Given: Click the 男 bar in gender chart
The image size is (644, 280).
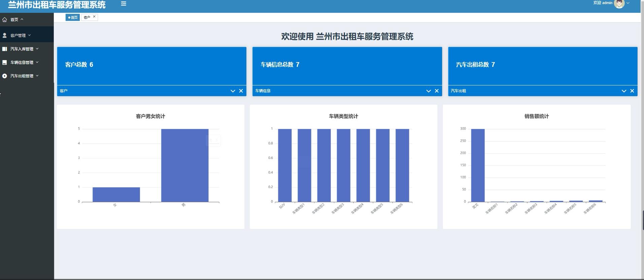Looking at the screenshot, I should pyautogui.click(x=185, y=165).
